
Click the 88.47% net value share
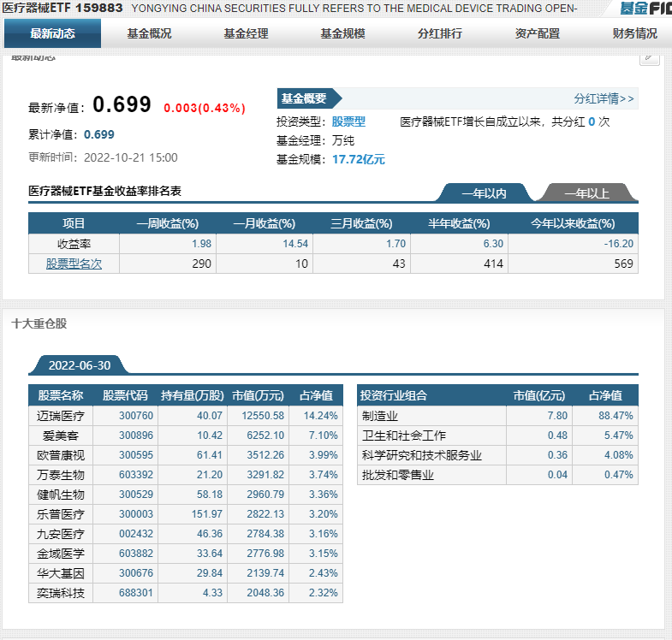(616, 416)
